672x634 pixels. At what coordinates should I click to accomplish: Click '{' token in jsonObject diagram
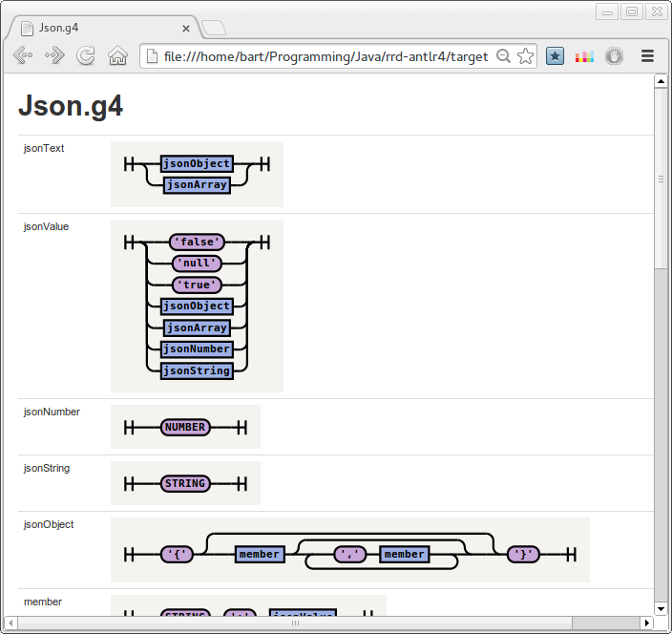pos(177,555)
